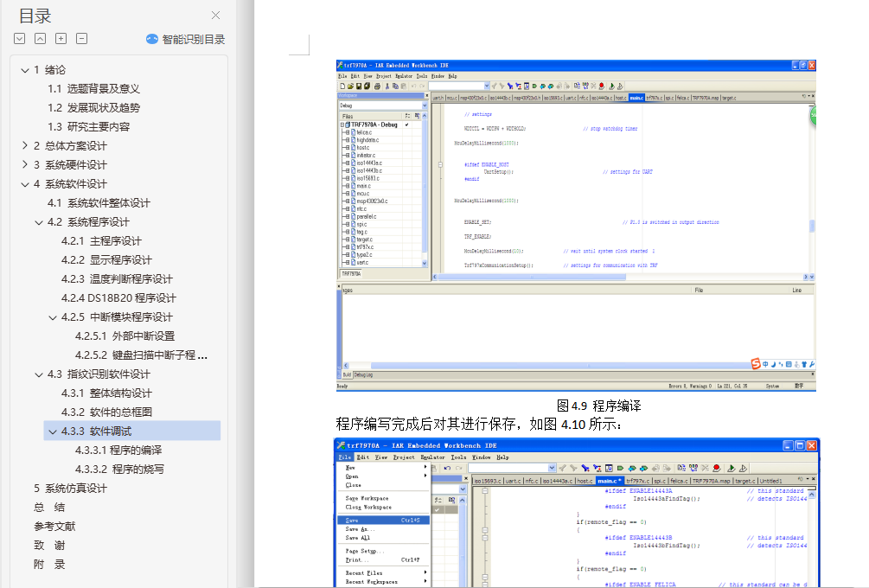Click Edit menu in second IAR screenshot
869x588 pixels.
pos(363,457)
